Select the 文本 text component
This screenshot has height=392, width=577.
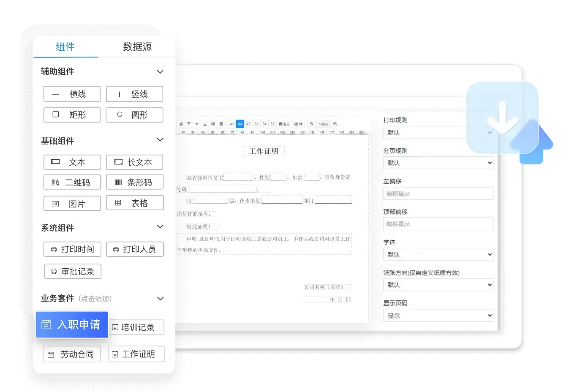pos(72,162)
